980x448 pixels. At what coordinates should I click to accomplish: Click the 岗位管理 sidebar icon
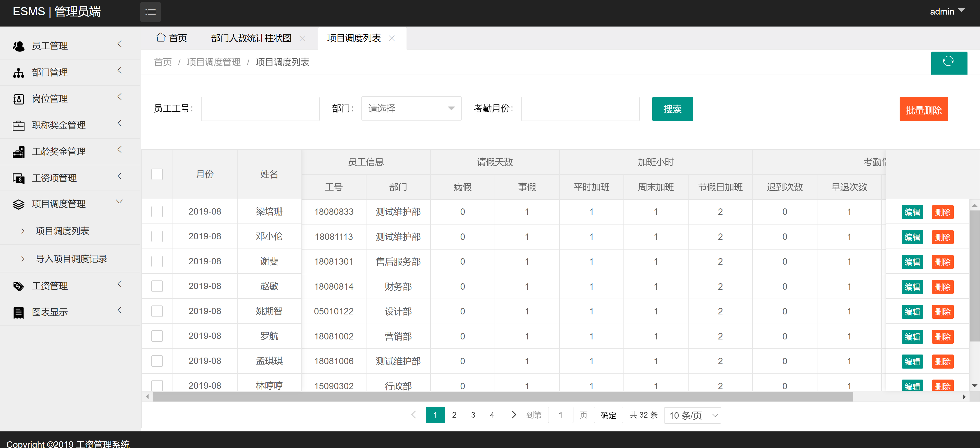18,99
